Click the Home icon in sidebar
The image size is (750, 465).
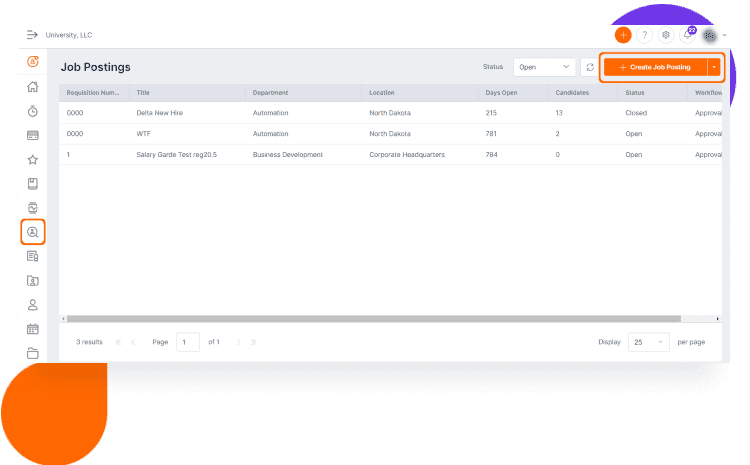click(33, 86)
